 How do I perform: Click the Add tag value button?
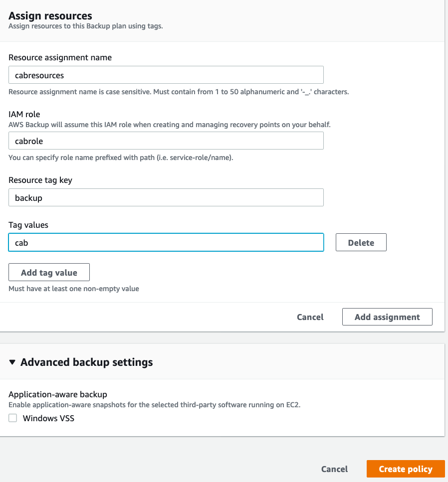[48, 272]
